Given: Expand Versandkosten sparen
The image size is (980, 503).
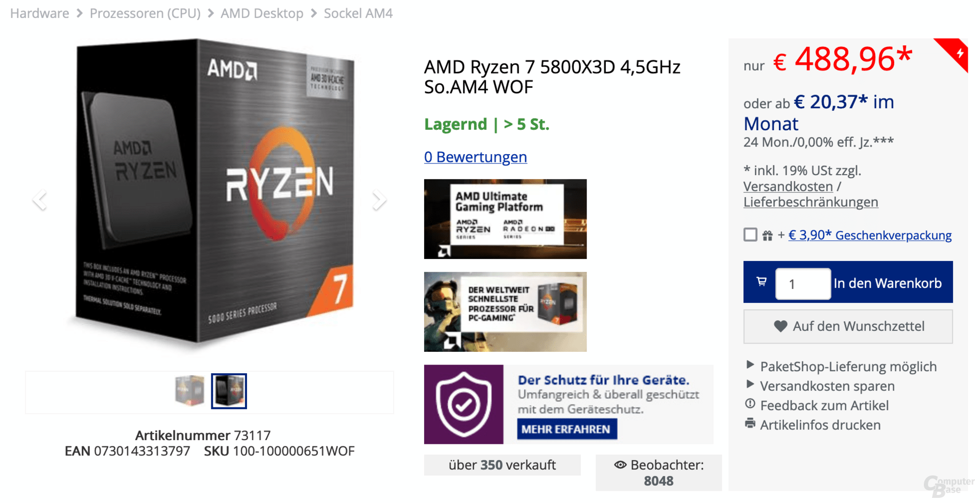Looking at the screenshot, I should 820,386.
